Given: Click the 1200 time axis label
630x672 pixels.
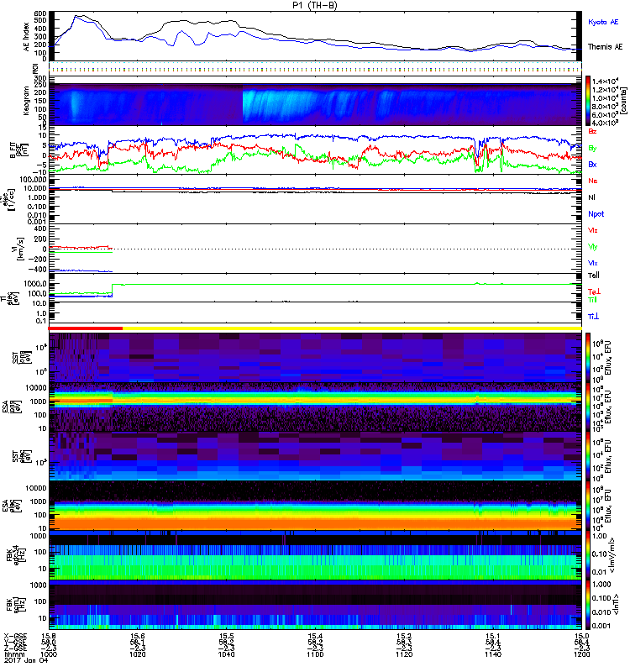Looking at the screenshot, I should click(x=581, y=654).
